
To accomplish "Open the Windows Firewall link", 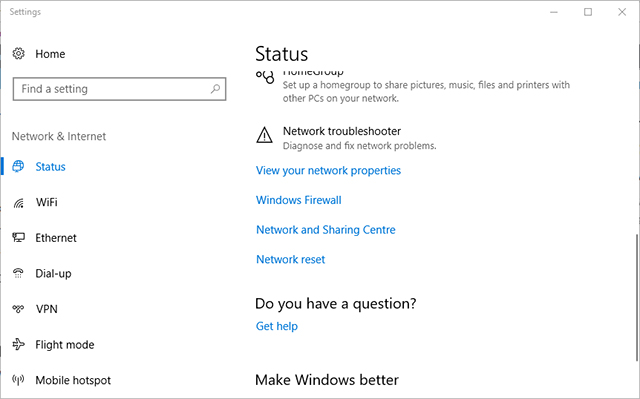I will 298,200.
